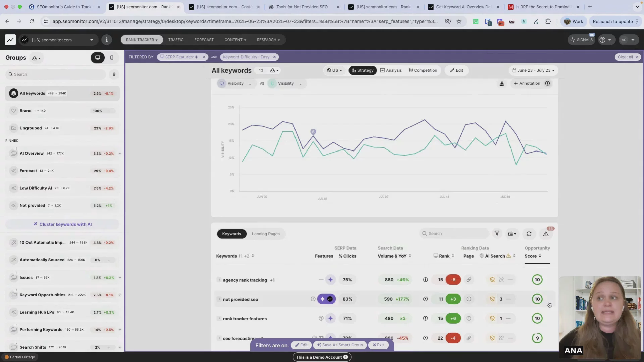Focus the keywords table search field
Image resolution: width=644 pixels, height=362 pixels.
pyautogui.click(x=454, y=234)
